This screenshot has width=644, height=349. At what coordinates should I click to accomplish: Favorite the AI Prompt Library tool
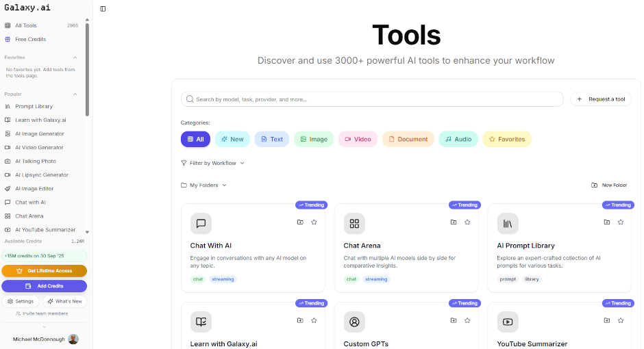(x=621, y=222)
